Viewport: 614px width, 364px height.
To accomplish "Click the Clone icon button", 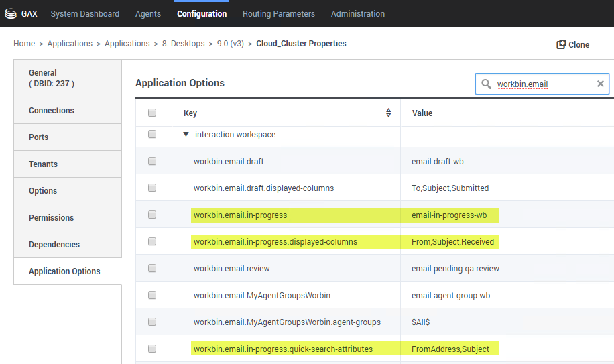I will 562,44.
